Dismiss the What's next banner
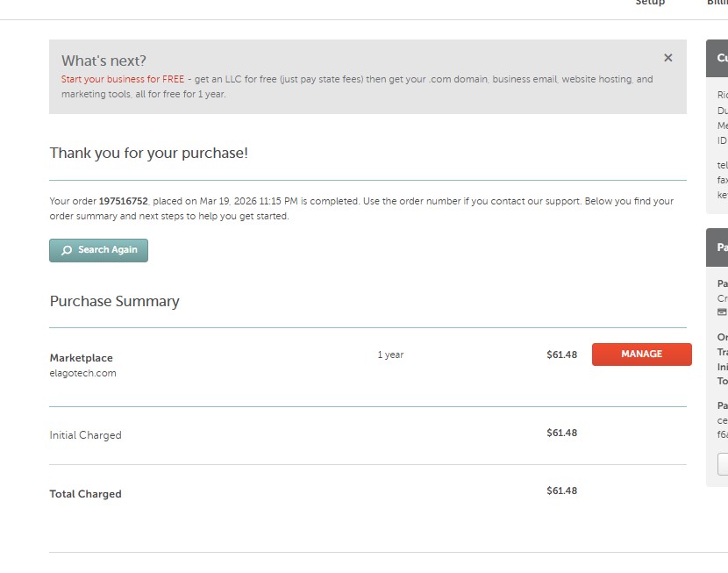728x573 pixels. click(x=668, y=58)
